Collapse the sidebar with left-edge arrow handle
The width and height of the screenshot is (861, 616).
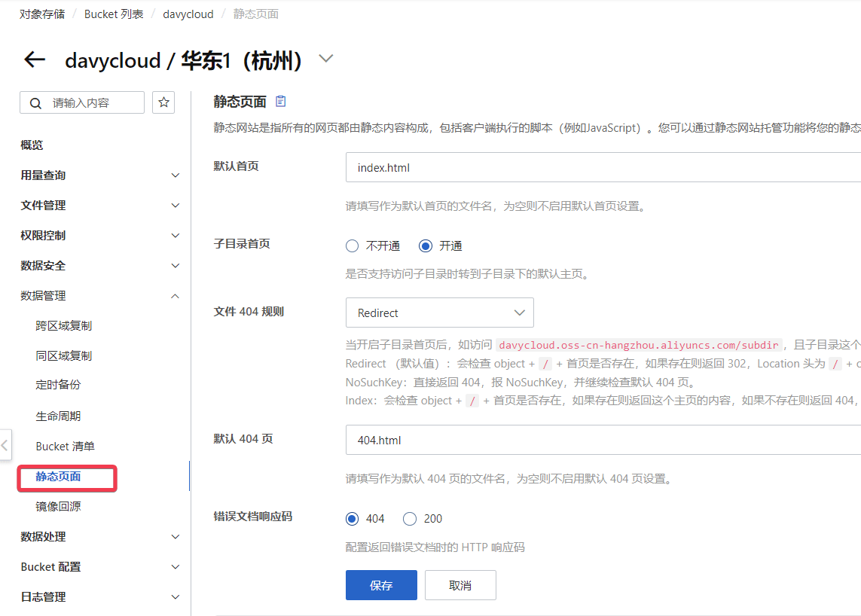pos(5,445)
